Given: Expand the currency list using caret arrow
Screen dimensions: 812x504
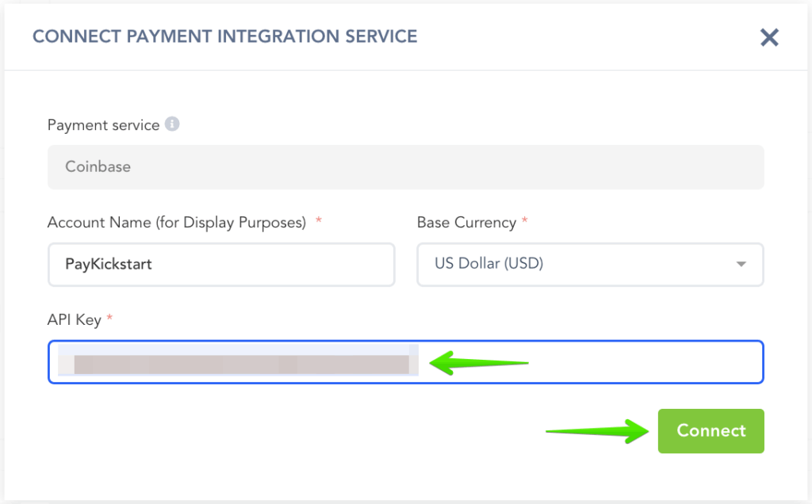Looking at the screenshot, I should (741, 265).
